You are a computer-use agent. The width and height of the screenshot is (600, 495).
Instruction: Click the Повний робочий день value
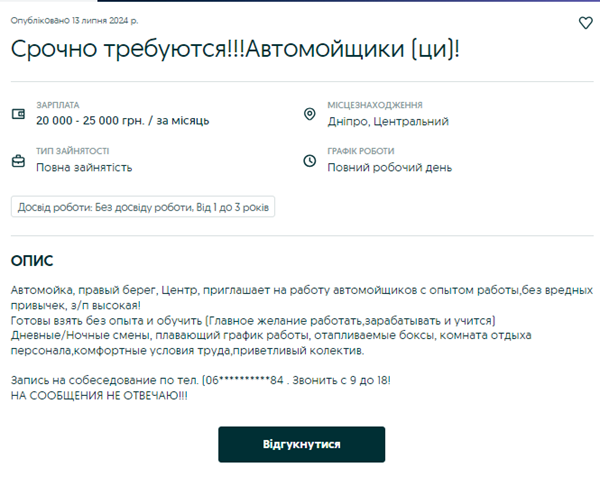click(390, 167)
